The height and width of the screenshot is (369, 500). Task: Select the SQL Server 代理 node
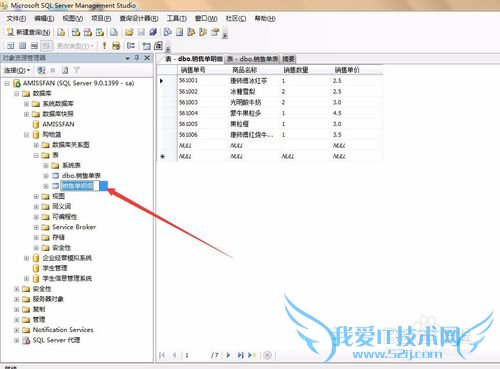(x=56, y=340)
